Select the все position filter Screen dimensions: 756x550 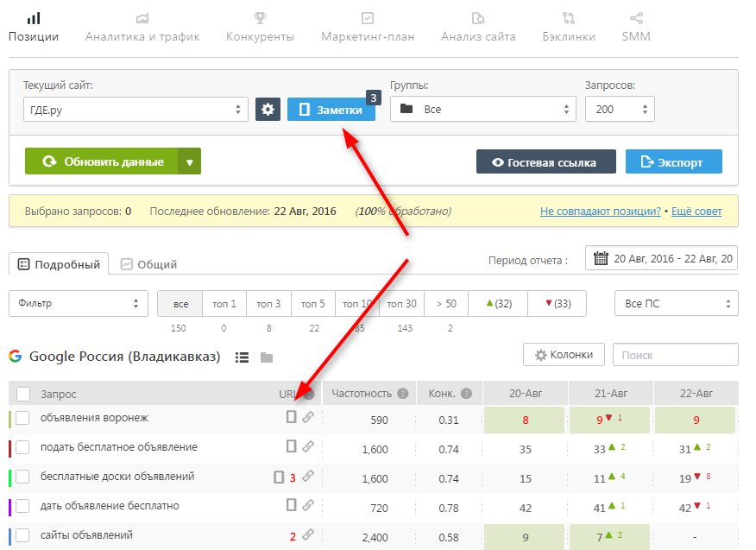180,304
